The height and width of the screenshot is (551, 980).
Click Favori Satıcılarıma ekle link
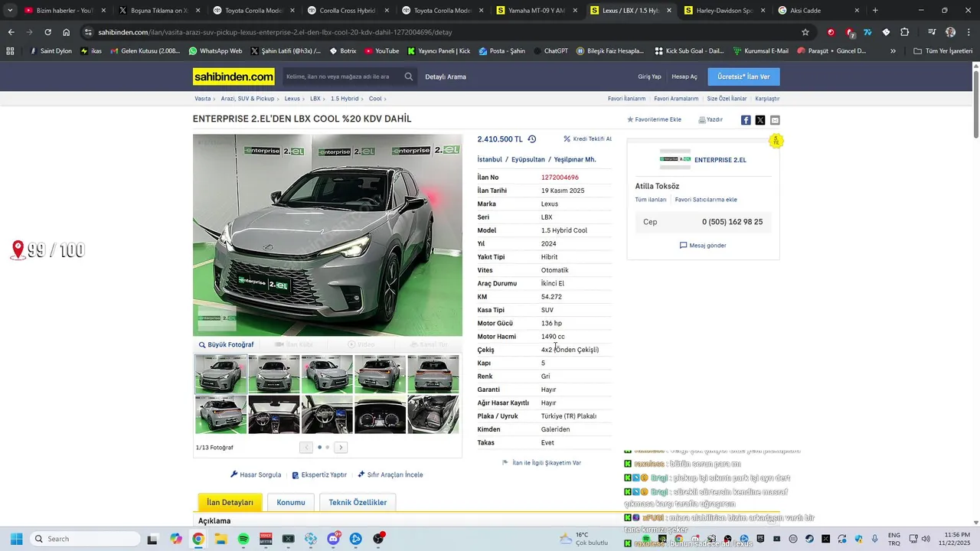click(706, 200)
